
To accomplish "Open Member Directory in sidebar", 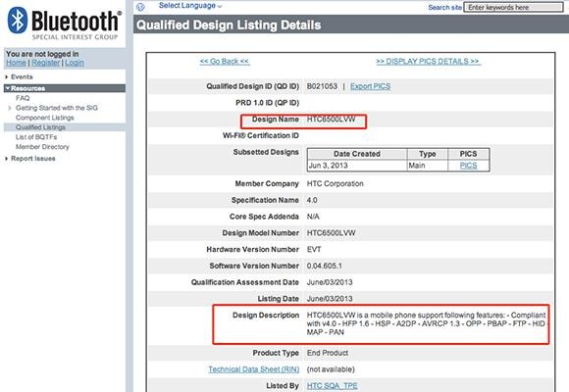I will 42,147.
